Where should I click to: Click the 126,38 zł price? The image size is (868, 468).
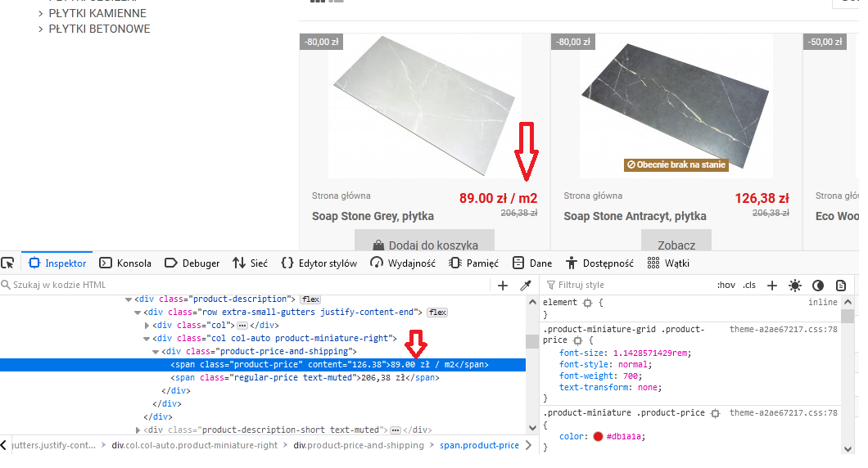762,198
